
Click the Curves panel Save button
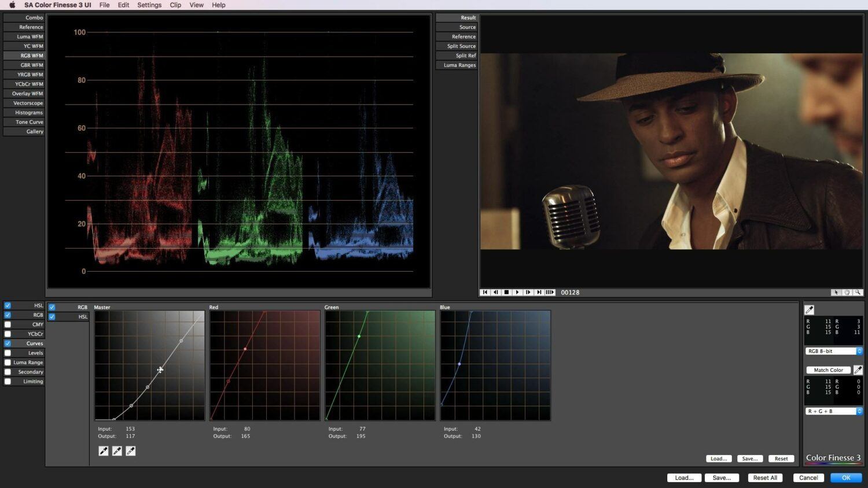(x=750, y=459)
